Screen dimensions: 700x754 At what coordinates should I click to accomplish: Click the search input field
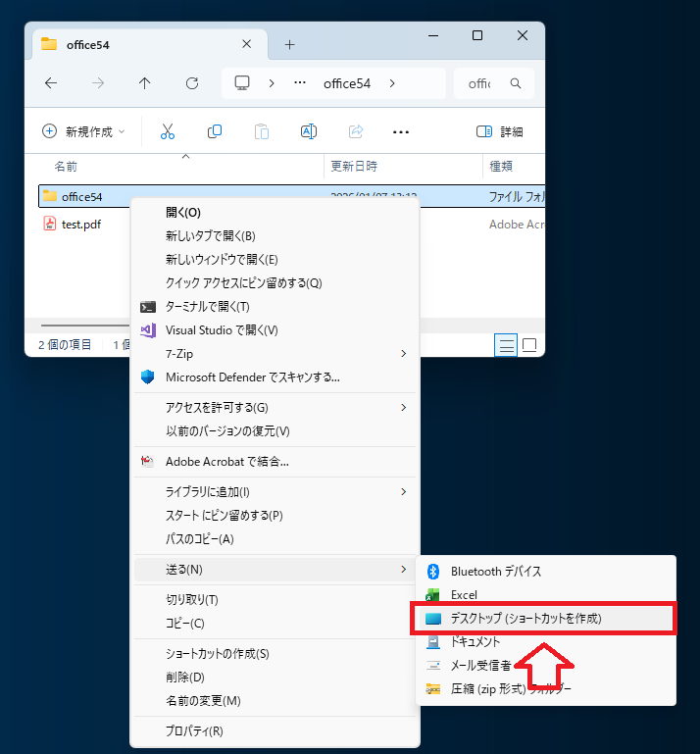(494, 83)
